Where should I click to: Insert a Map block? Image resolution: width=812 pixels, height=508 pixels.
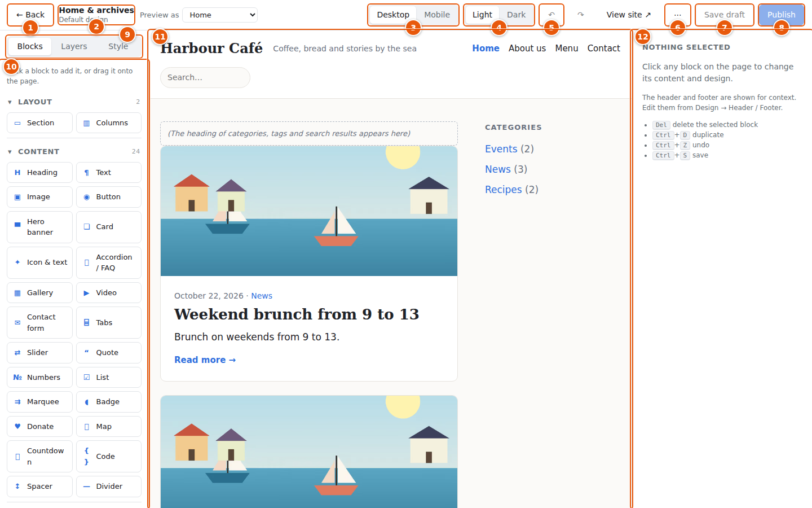(x=109, y=427)
